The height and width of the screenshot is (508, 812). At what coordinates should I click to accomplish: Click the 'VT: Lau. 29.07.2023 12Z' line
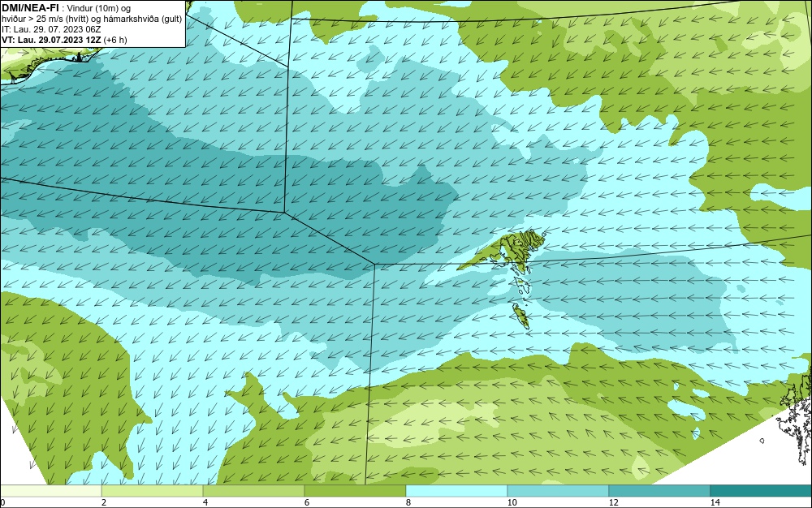[x=64, y=40]
